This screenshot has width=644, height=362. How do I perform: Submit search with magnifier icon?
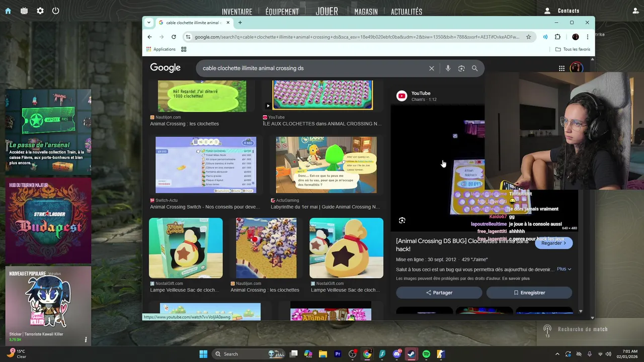click(474, 68)
